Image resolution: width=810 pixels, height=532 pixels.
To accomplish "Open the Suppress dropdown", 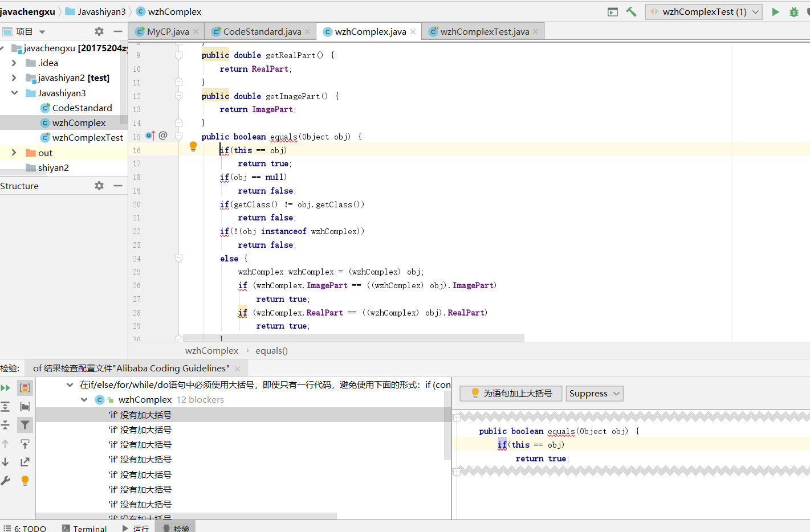I will (595, 394).
